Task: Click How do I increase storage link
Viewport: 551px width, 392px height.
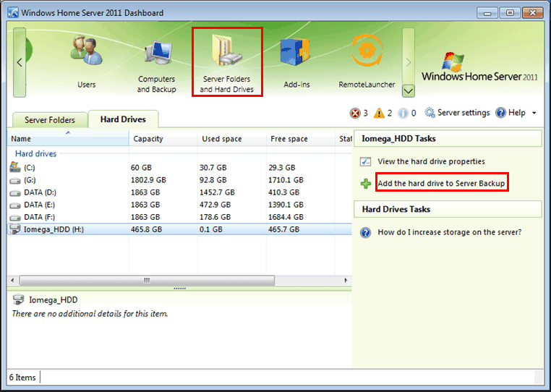Action: point(449,232)
